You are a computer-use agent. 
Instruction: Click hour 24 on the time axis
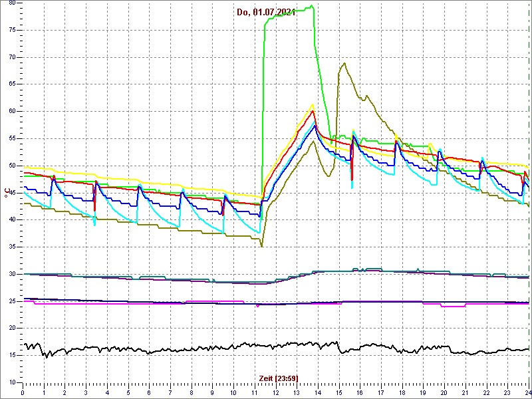527,393
